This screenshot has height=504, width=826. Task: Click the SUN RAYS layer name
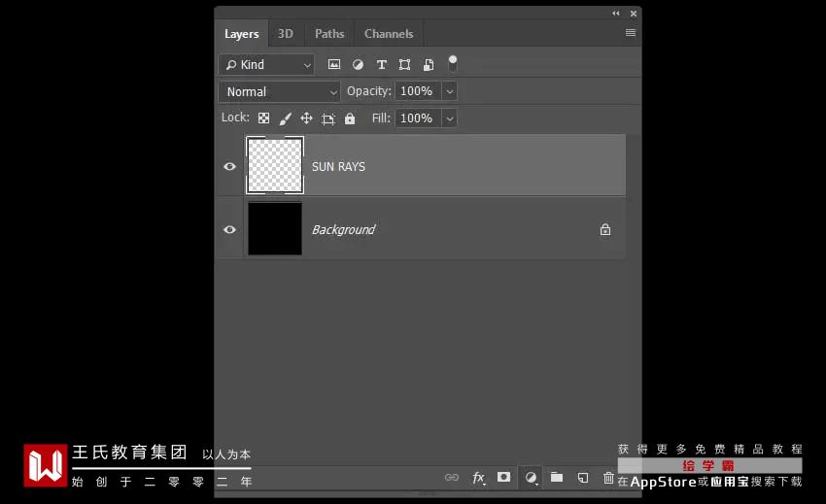[338, 166]
